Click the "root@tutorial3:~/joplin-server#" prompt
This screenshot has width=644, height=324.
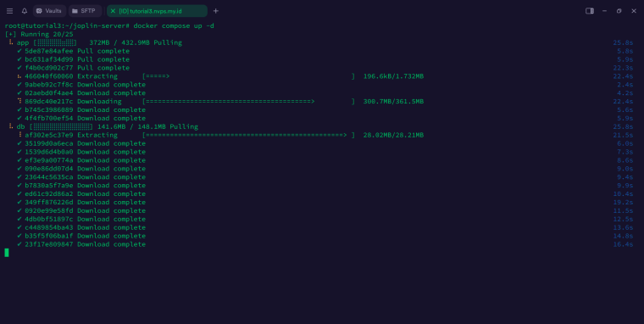click(x=67, y=26)
